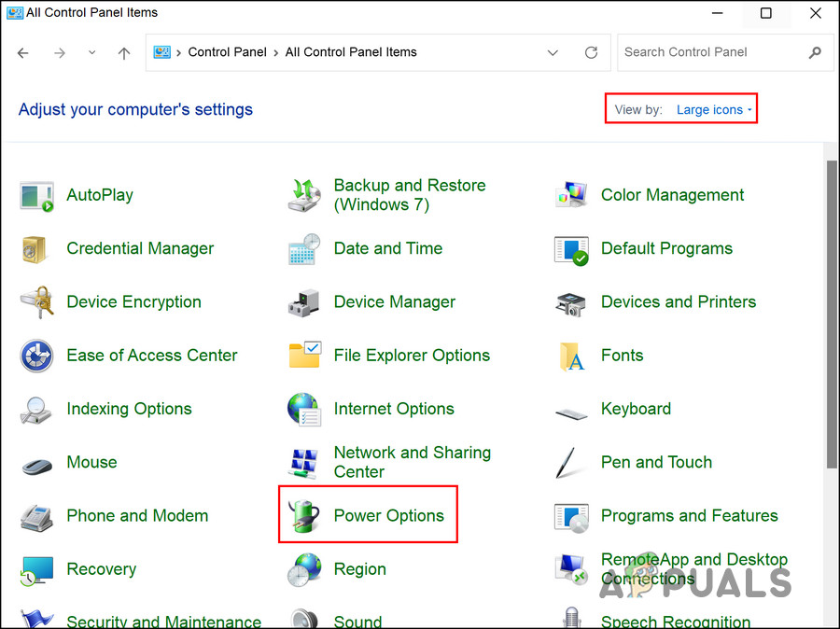
Task: Refresh the Control Panel view
Action: [591, 52]
